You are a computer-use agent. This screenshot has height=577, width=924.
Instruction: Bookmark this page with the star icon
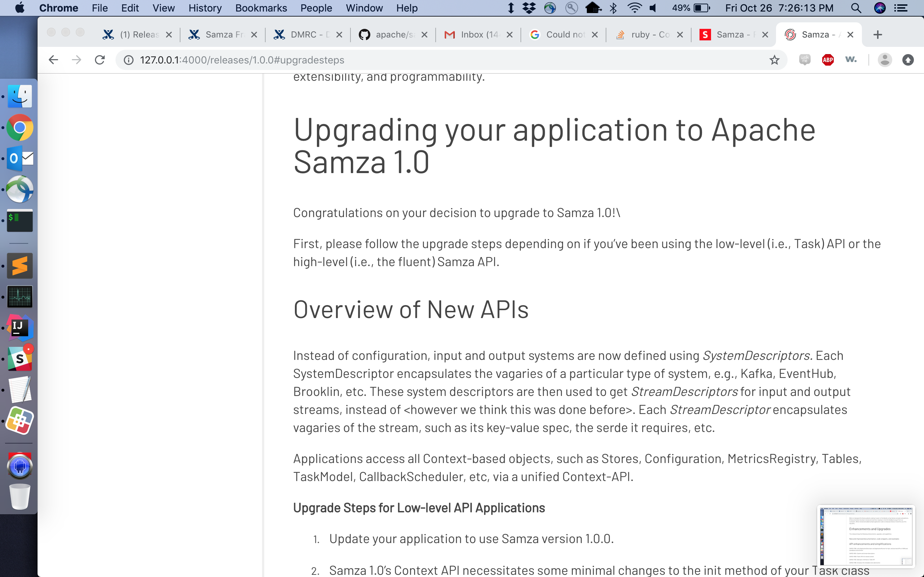click(774, 60)
